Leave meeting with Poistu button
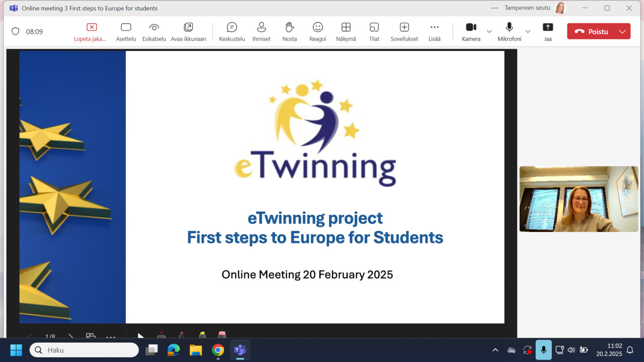 pyautogui.click(x=591, y=31)
